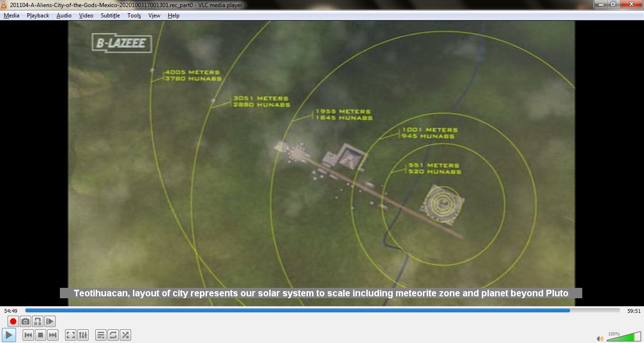Screen dimensions: 644x343
Task: Toggle loop repeat mode
Action: click(x=113, y=335)
